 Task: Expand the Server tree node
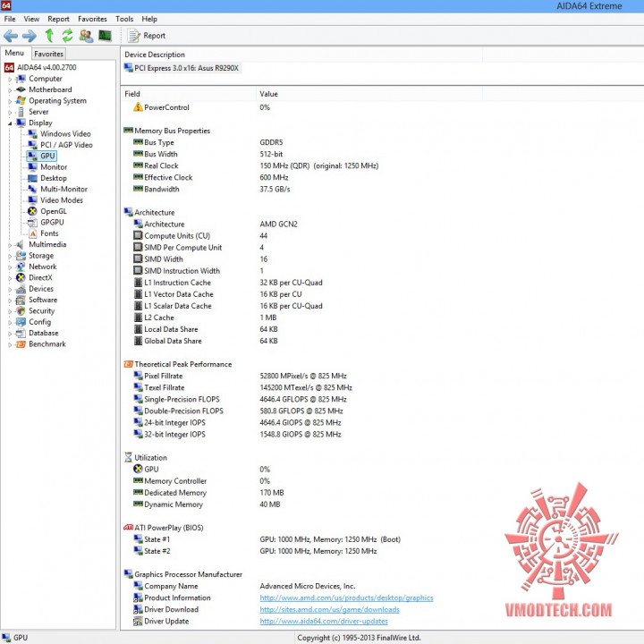10,112
